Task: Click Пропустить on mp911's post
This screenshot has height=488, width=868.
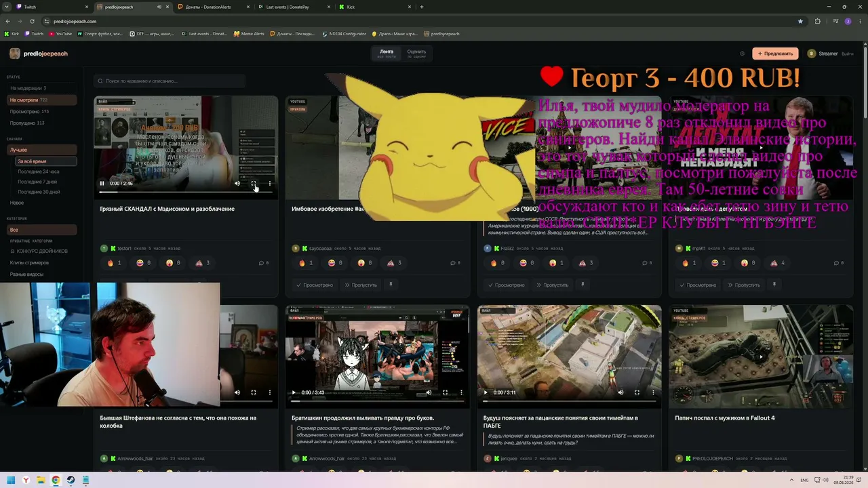Action: (x=744, y=285)
